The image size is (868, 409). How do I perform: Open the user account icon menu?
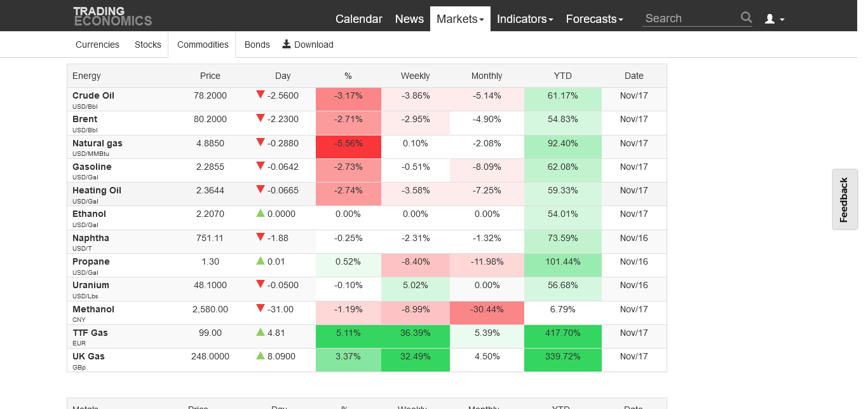pos(774,19)
